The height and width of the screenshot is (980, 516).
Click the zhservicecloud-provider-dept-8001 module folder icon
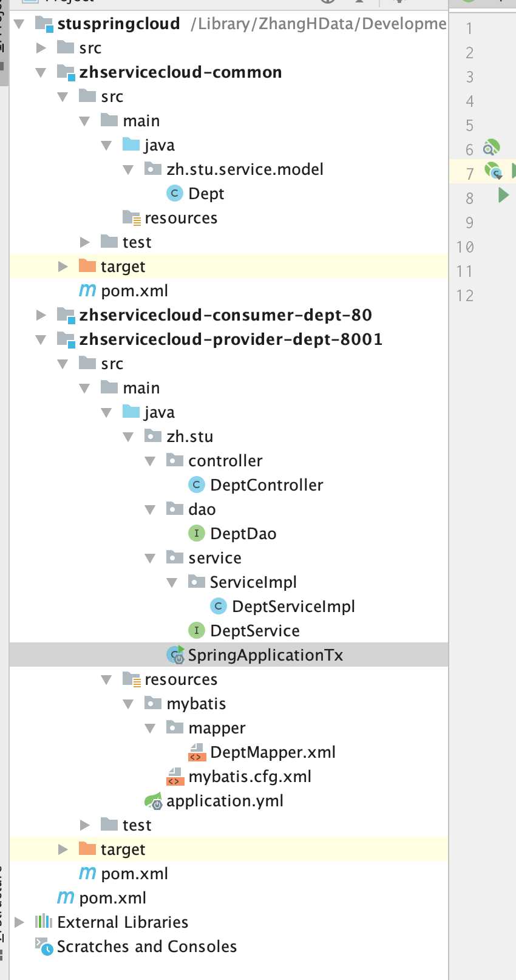tap(66, 339)
